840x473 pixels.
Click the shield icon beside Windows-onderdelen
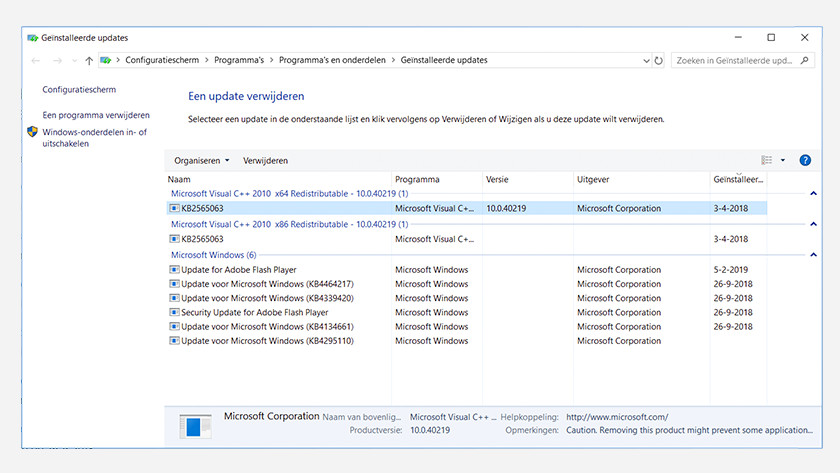click(x=33, y=132)
